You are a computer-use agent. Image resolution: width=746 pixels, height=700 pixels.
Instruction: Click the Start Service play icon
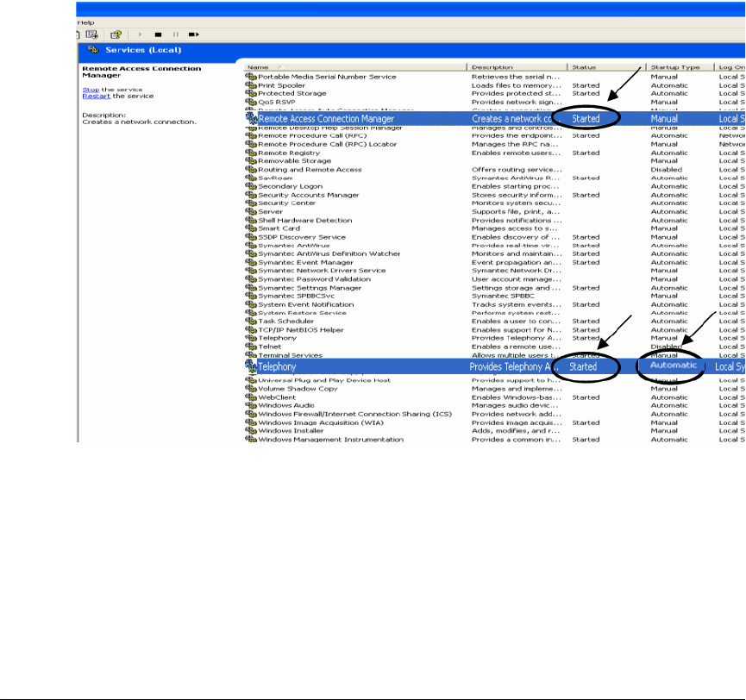click(141, 34)
